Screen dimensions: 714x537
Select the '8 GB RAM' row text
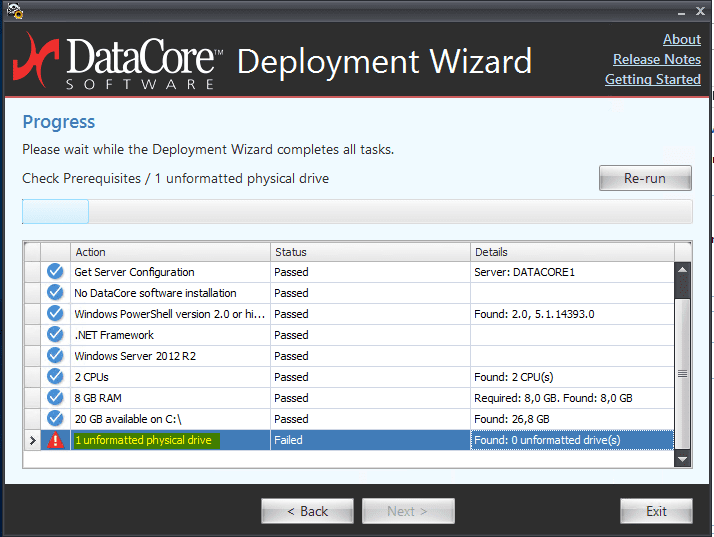[98, 398]
